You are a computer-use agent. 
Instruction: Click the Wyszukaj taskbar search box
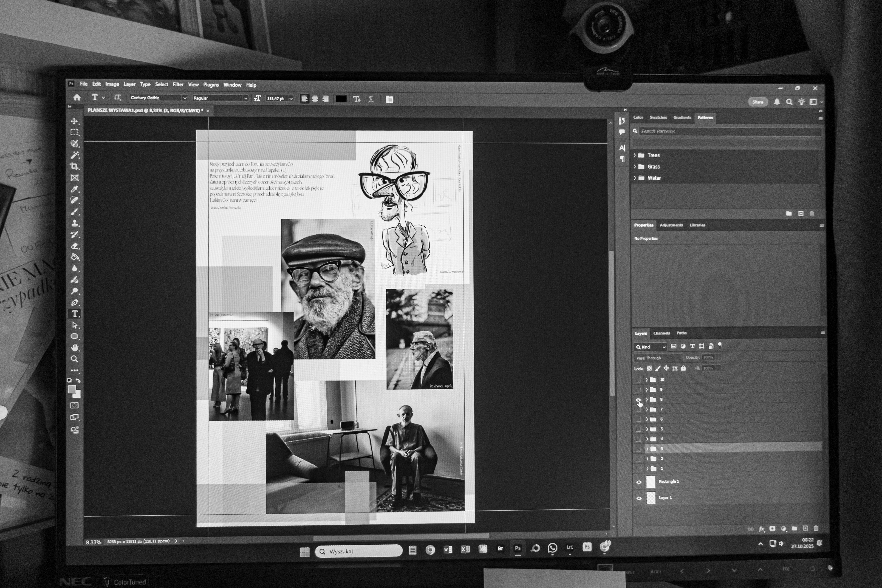point(359,551)
